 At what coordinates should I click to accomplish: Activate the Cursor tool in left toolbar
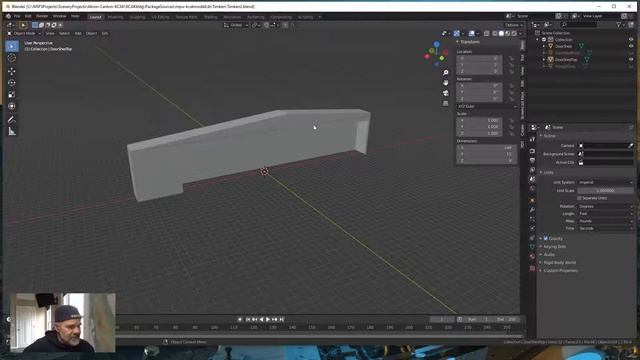[x=11, y=58]
